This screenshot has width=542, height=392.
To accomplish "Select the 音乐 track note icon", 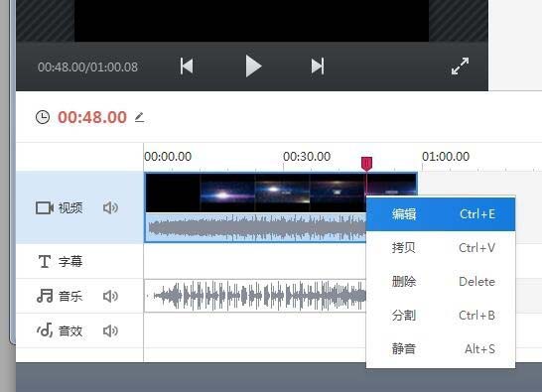I will click(x=45, y=296).
